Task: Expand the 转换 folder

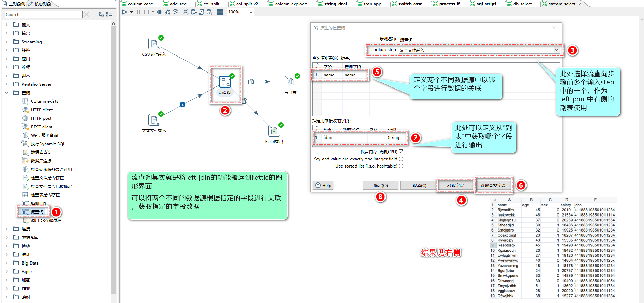Action: point(7,50)
